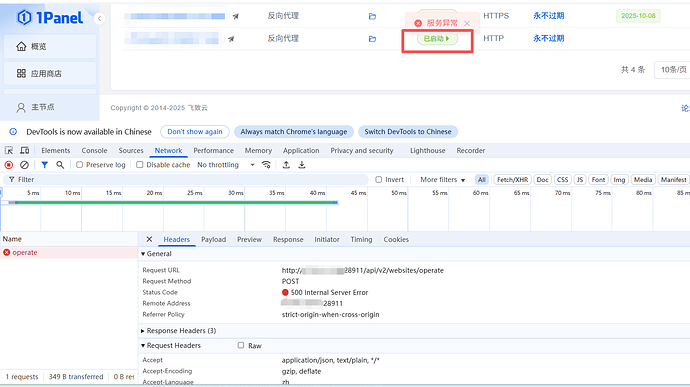Toggle the device toolbar icon

25,151
